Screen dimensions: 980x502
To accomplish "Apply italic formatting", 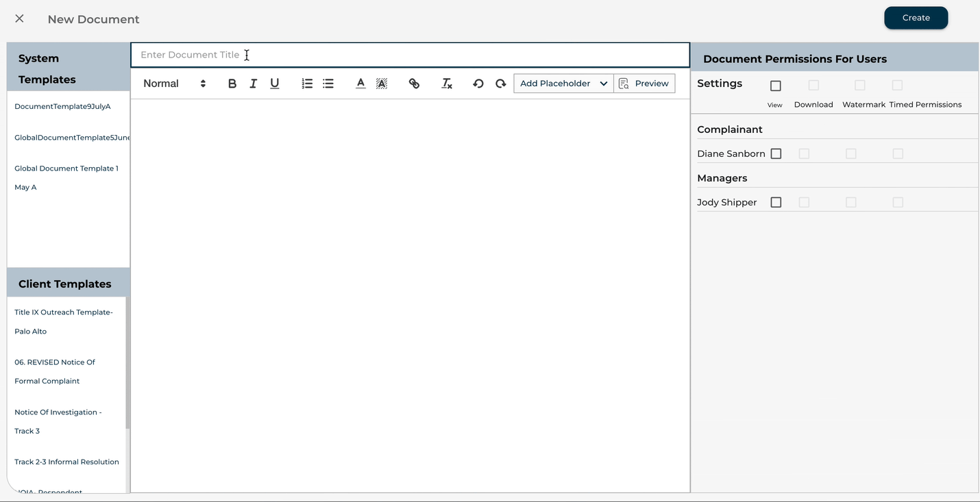I will [x=254, y=84].
